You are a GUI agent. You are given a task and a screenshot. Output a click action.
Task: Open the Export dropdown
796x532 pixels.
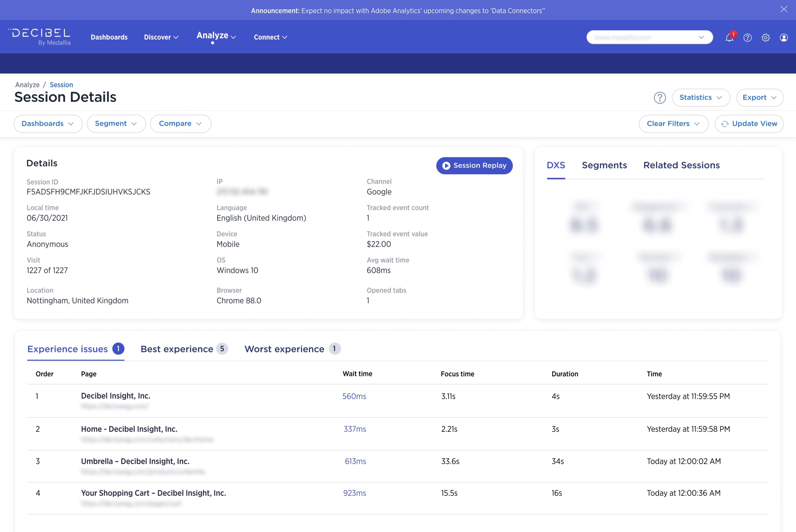[x=760, y=98]
